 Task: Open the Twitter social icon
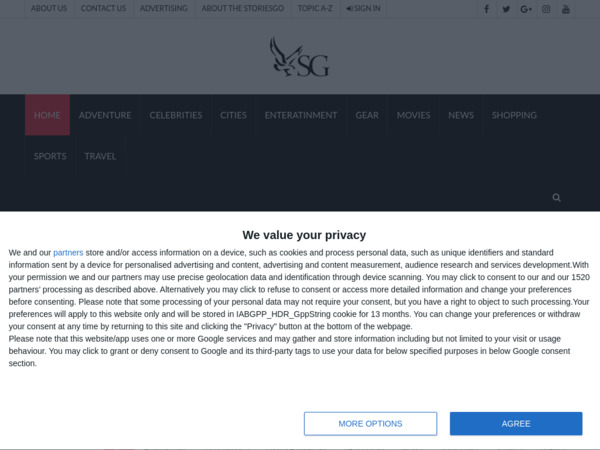coord(506,9)
